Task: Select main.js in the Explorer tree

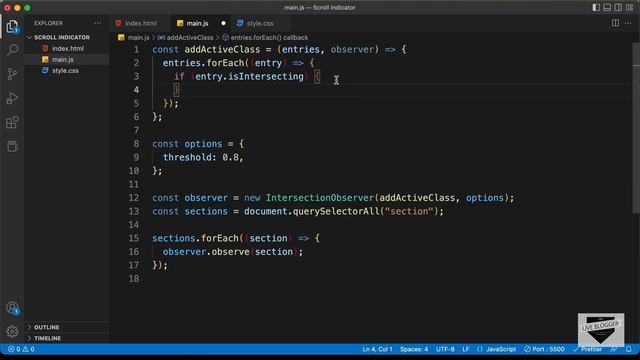Action: click(62, 60)
